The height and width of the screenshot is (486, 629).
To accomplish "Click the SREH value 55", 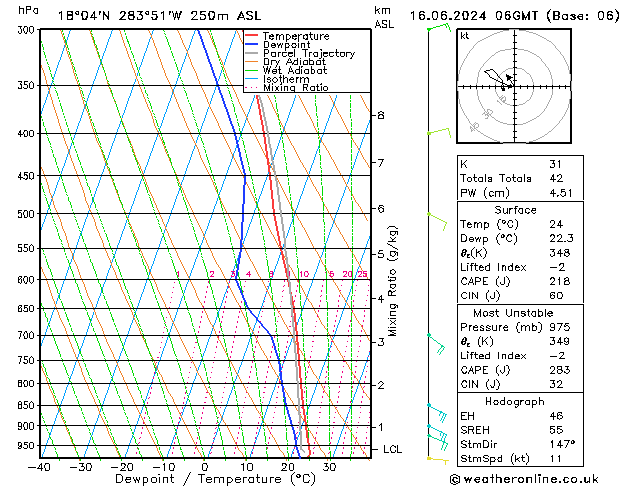I will click(x=556, y=430).
